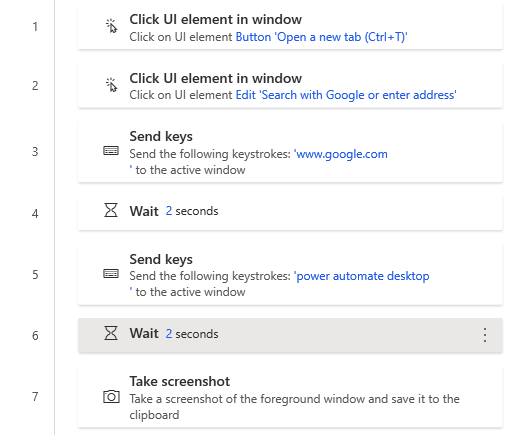Select the first Click UI element action title
Image resolution: width=517 pixels, height=435 pixels.
pos(215,19)
